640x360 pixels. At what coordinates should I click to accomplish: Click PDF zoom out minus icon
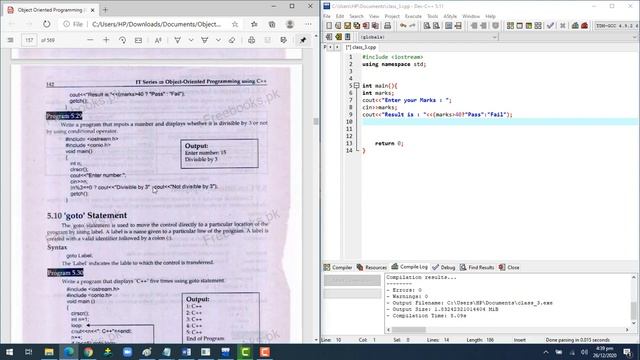[90, 40]
